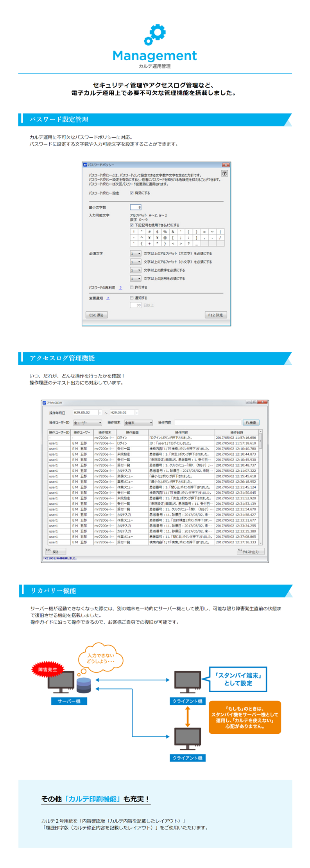
Task: Click the Management gear logo
Action: (x=155, y=35)
